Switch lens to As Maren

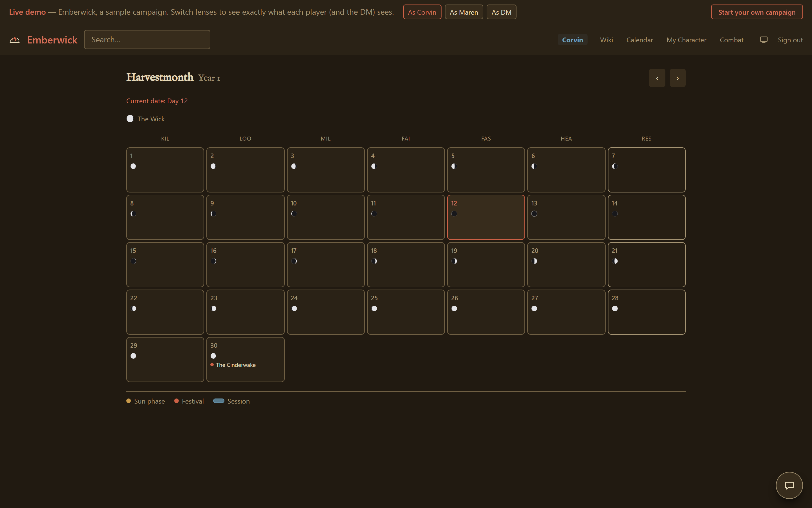click(464, 12)
